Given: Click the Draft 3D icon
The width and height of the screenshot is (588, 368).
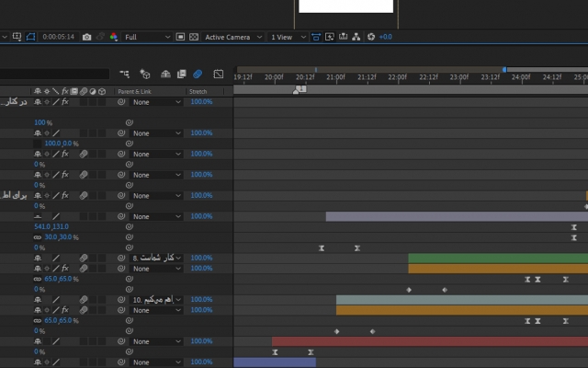Looking at the screenshot, I should (x=145, y=74).
